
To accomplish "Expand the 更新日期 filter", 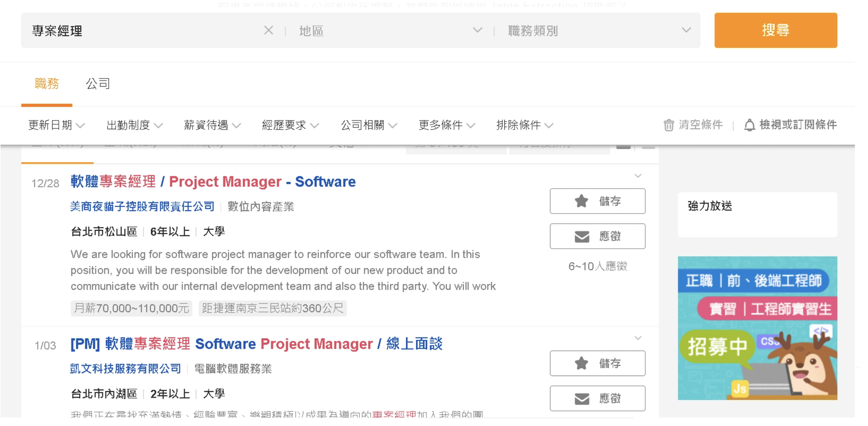I will 56,125.
